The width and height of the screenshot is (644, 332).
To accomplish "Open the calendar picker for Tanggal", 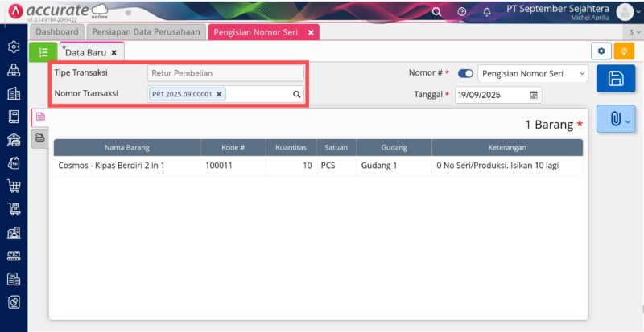I will tap(534, 95).
